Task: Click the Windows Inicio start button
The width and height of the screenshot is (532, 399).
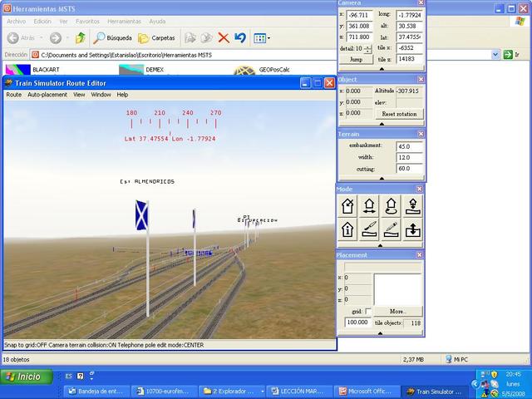Action: pyautogui.click(x=25, y=377)
